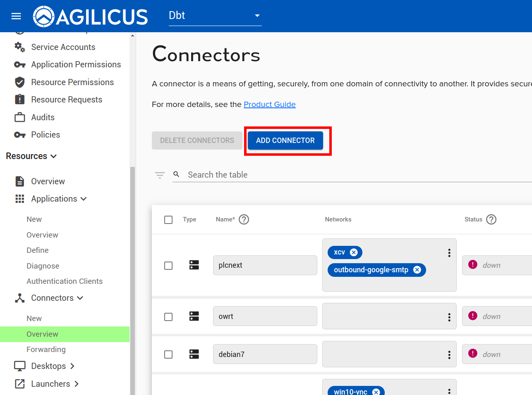Open three-dot menu for owrt networks
This screenshot has height=395, width=532.
coord(449,317)
